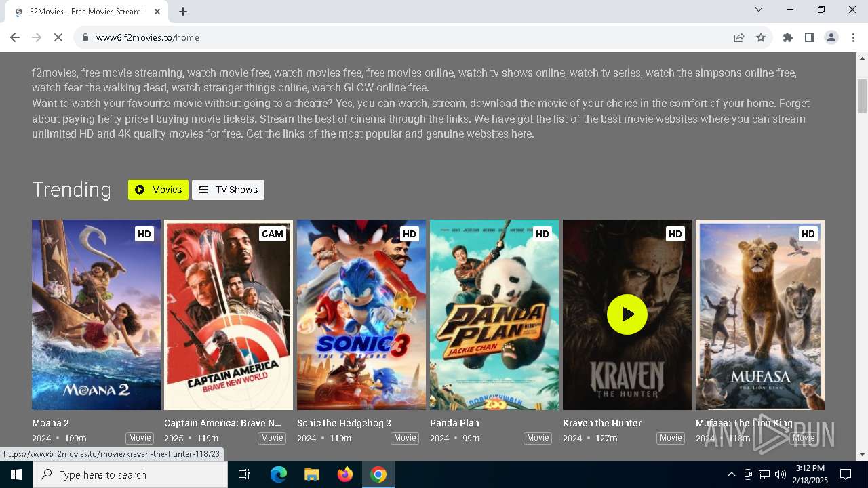
Task: Switch Trending to Movies
Action: [158, 190]
